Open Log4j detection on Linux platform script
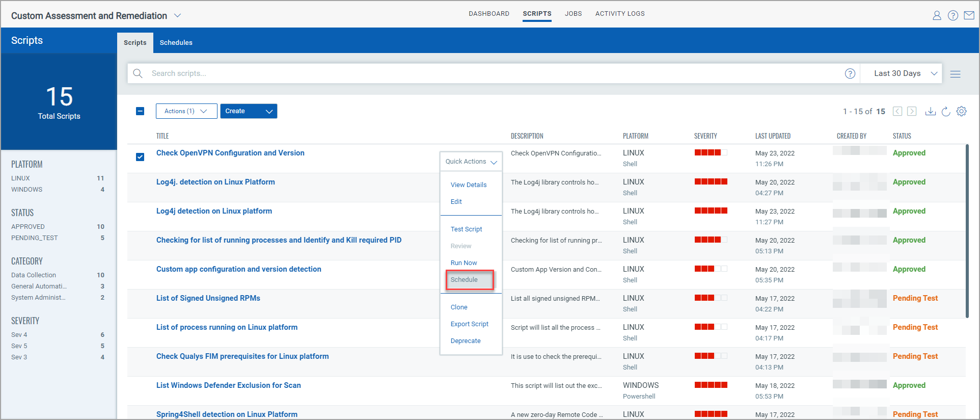 (214, 211)
